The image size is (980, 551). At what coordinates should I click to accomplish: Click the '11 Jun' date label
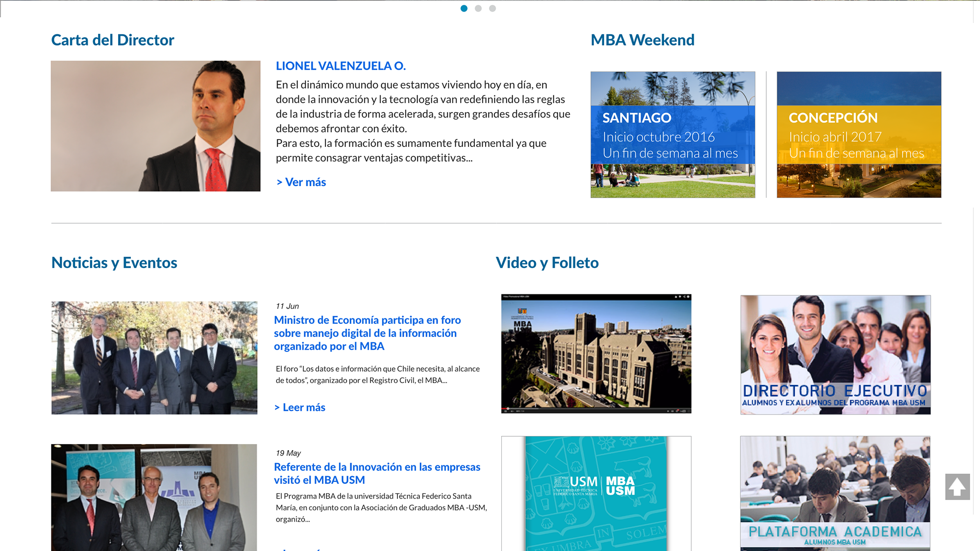point(287,306)
